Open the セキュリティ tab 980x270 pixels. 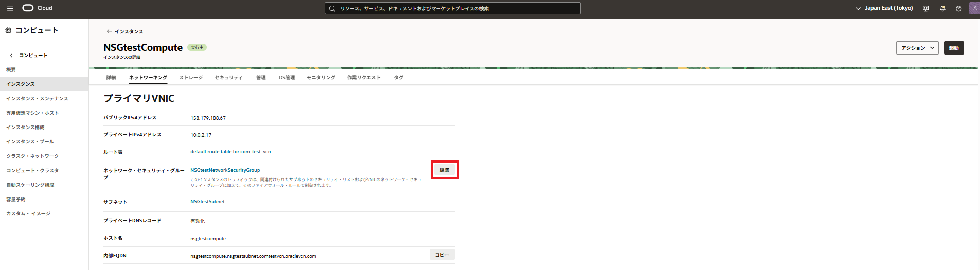point(228,78)
